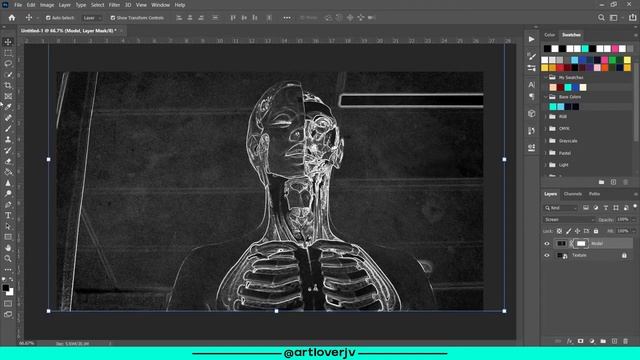Screen dimensions: 640x360
Task: Toggle lock all padlock
Action: point(596,231)
